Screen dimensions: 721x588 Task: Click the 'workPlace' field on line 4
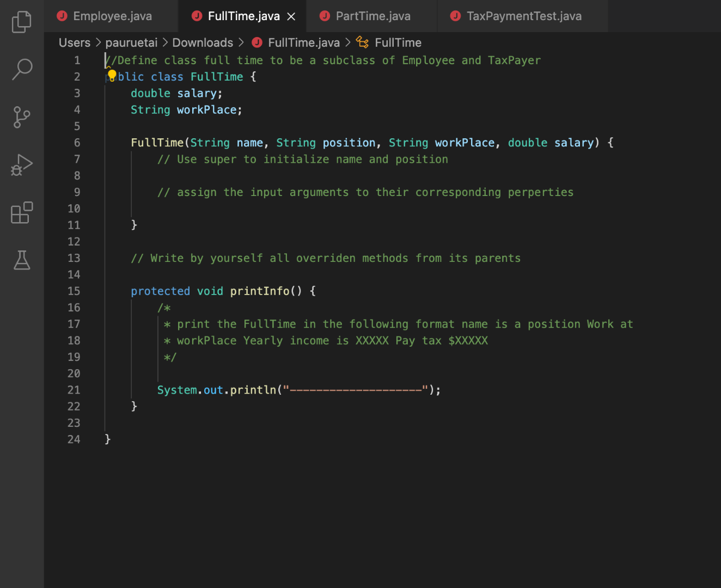tap(206, 109)
